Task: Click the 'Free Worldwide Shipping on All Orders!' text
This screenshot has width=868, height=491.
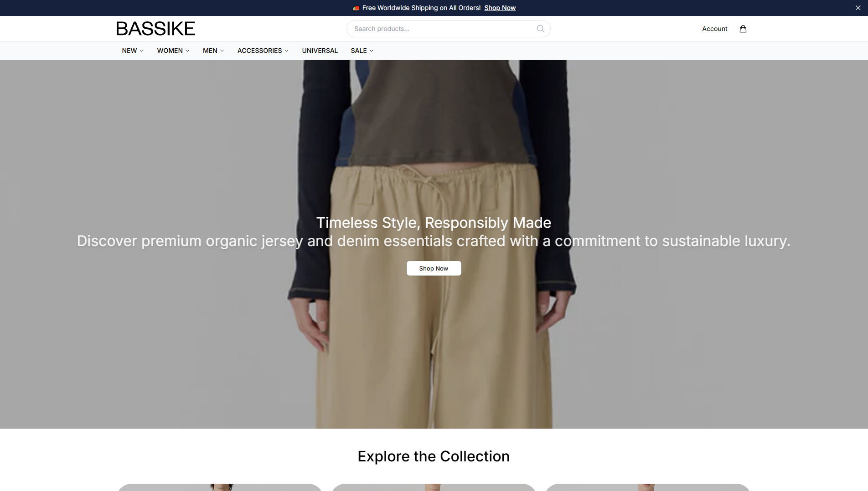Action: pyautogui.click(x=421, y=8)
